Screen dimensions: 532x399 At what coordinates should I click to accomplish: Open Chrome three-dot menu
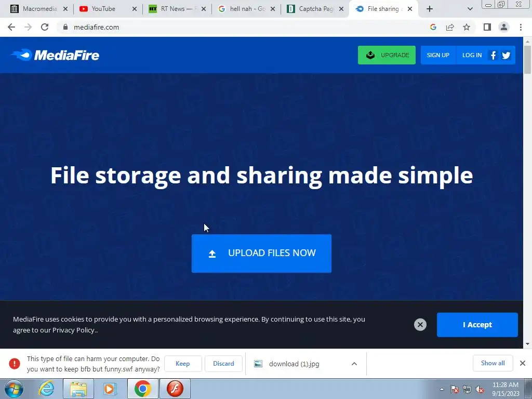(521, 27)
